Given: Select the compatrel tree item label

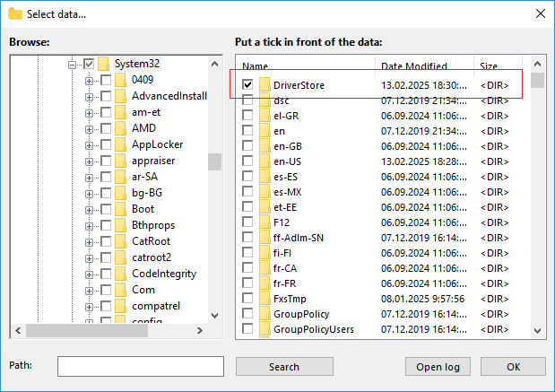Looking at the screenshot, I should [156, 306].
